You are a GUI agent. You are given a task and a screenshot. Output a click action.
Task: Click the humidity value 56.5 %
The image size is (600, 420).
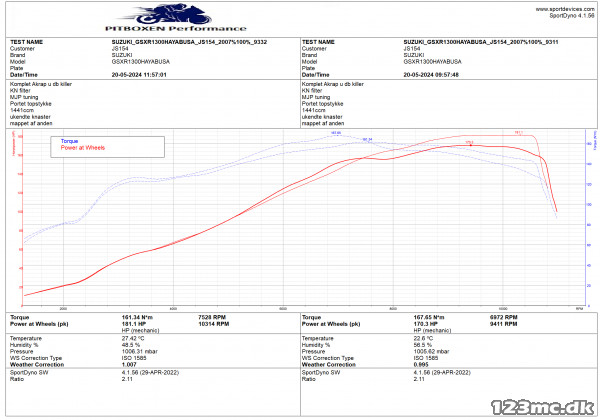(x=422, y=345)
